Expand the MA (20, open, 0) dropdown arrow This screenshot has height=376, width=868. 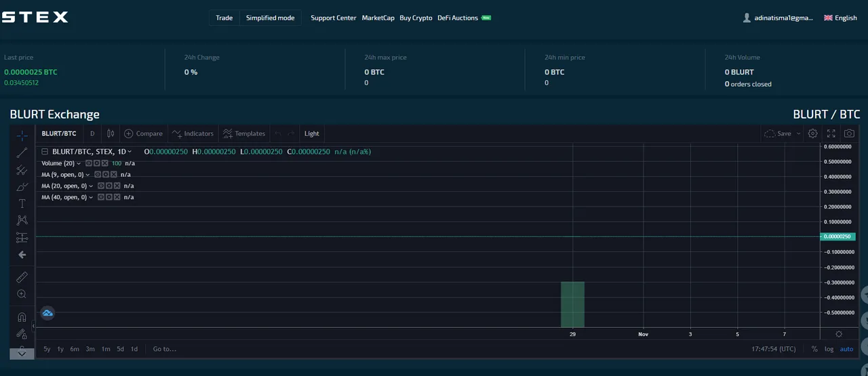coord(92,186)
